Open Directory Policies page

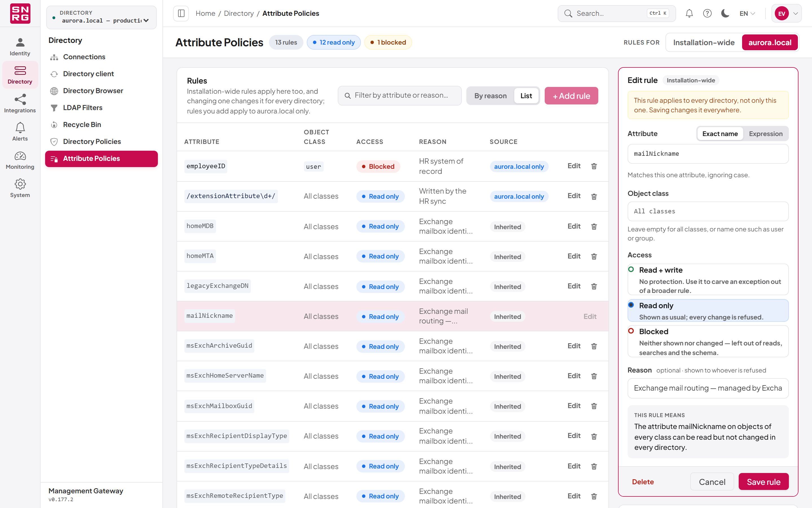coord(101,141)
